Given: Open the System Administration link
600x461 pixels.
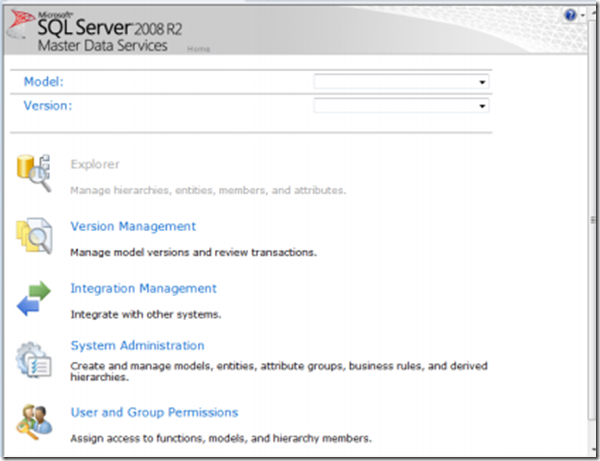Looking at the screenshot, I should coord(137,346).
